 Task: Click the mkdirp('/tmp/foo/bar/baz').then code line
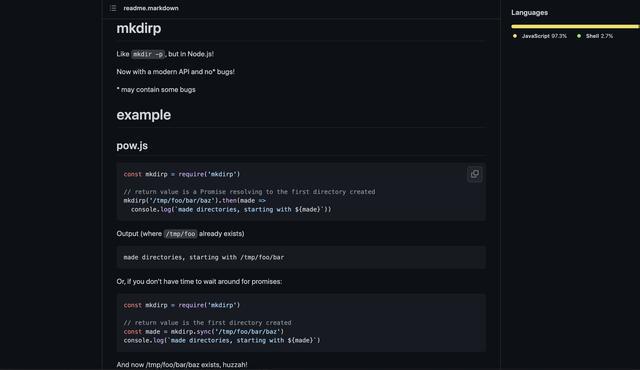tap(195, 201)
